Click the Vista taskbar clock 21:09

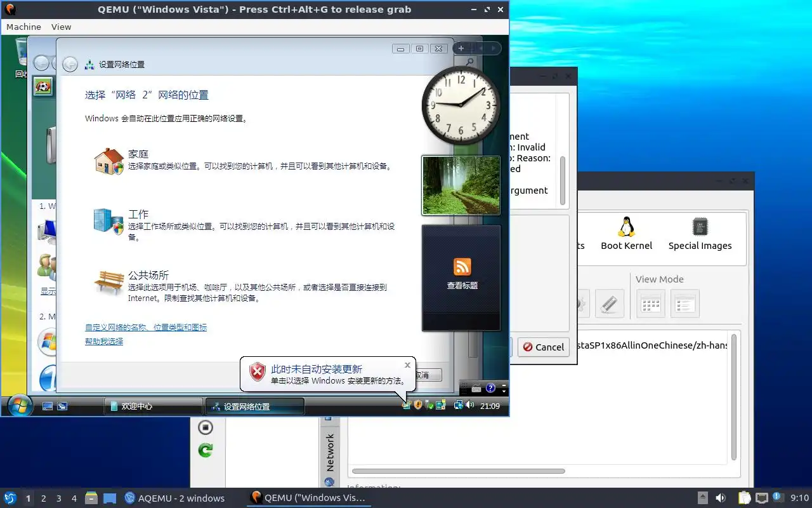pos(490,406)
